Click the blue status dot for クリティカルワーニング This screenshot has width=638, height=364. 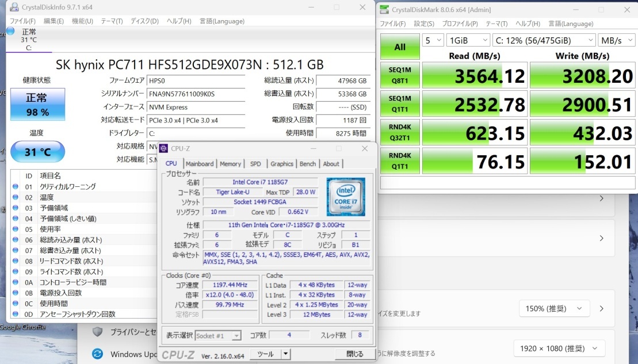point(16,186)
